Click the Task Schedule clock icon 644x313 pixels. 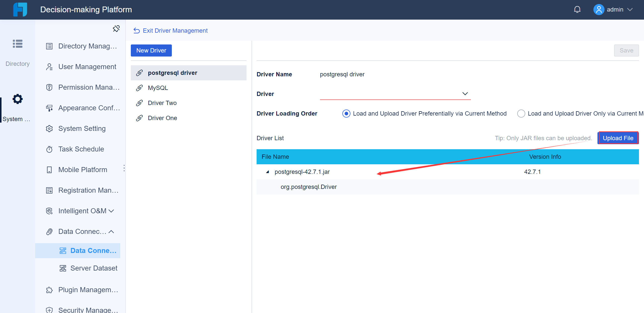(x=49, y=149)
